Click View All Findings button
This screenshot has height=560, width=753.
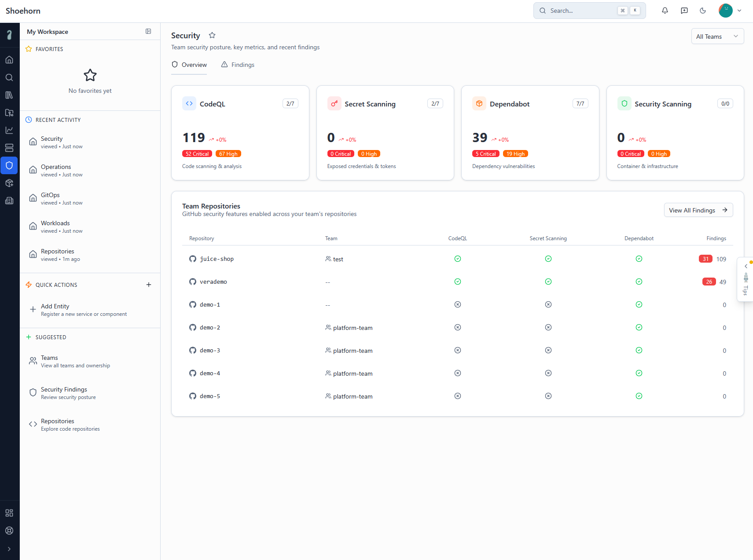pos(698,210)
